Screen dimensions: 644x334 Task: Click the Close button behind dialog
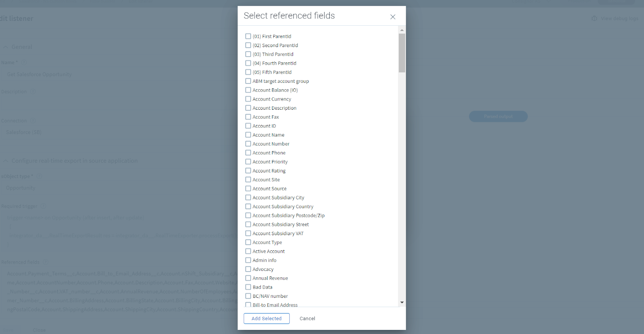[x=39, y=330]
